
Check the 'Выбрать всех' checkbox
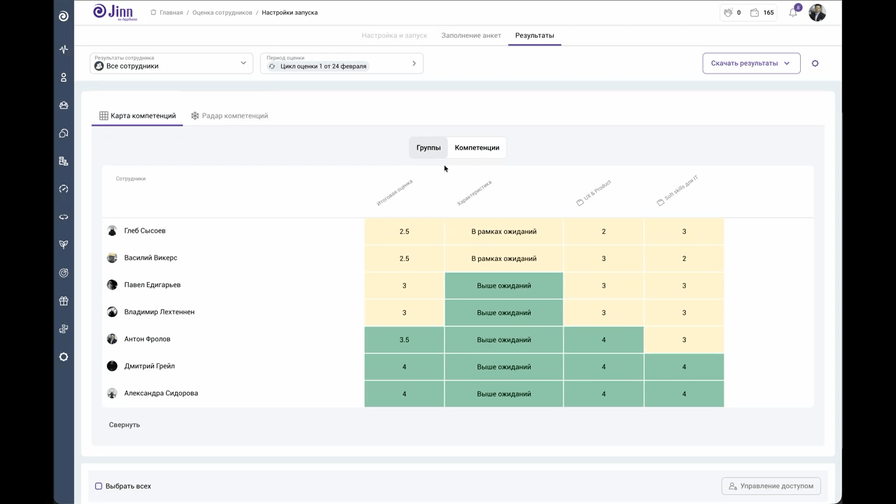point(99,486)
